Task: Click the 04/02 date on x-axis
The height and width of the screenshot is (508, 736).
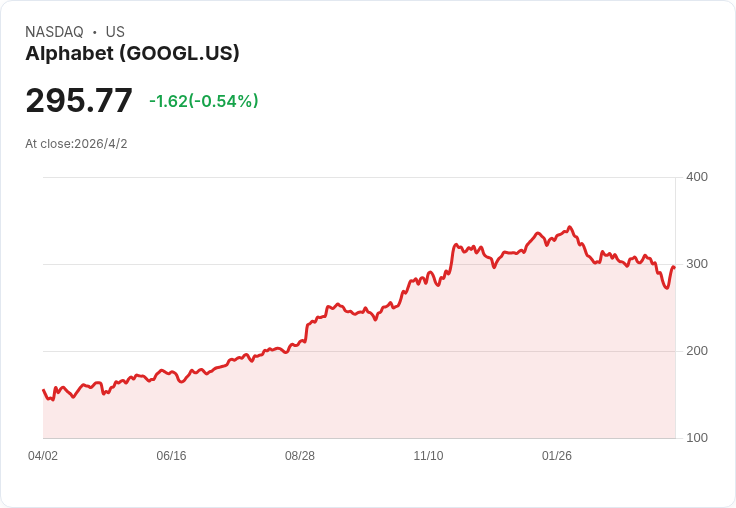Action: (43, 456)
